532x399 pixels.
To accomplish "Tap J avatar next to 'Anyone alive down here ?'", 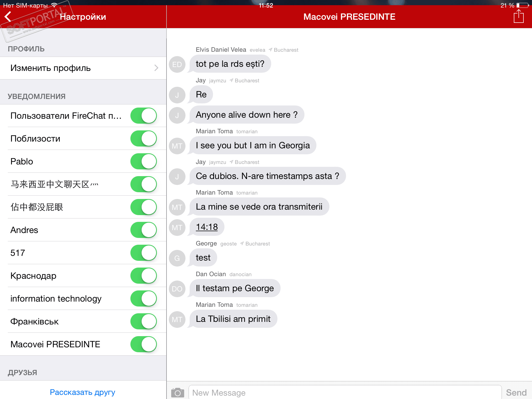I will pyautogui.click(x=177, y=115).
